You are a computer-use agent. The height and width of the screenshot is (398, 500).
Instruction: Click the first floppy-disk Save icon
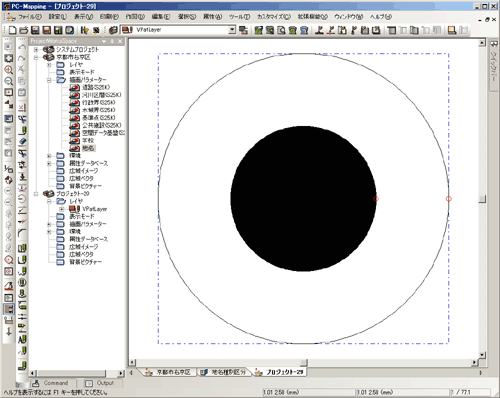[35, 30]
